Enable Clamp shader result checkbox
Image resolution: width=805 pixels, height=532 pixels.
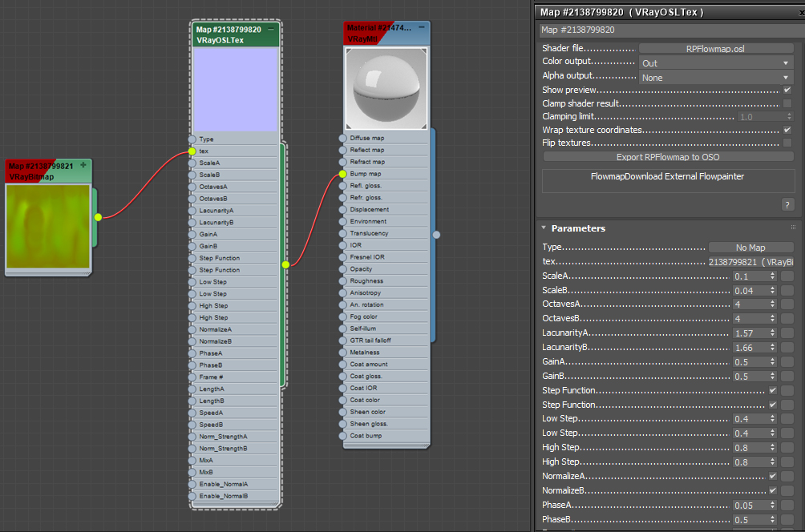(x=787, y=103)
